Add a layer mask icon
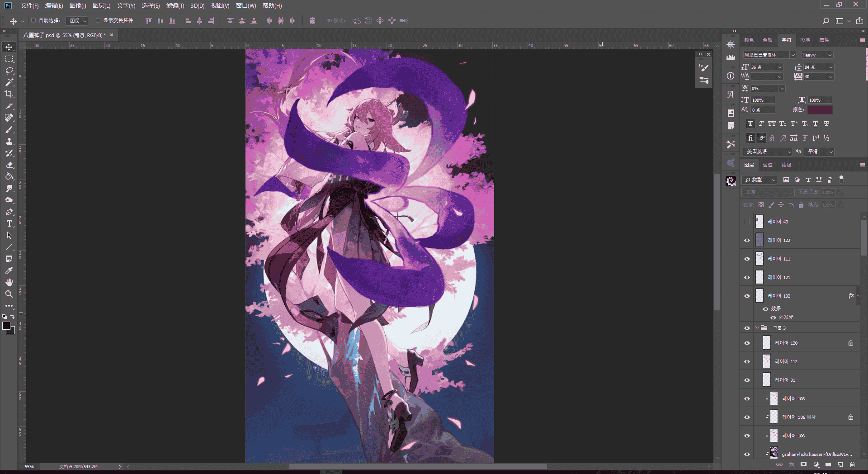 click(803, 465)
